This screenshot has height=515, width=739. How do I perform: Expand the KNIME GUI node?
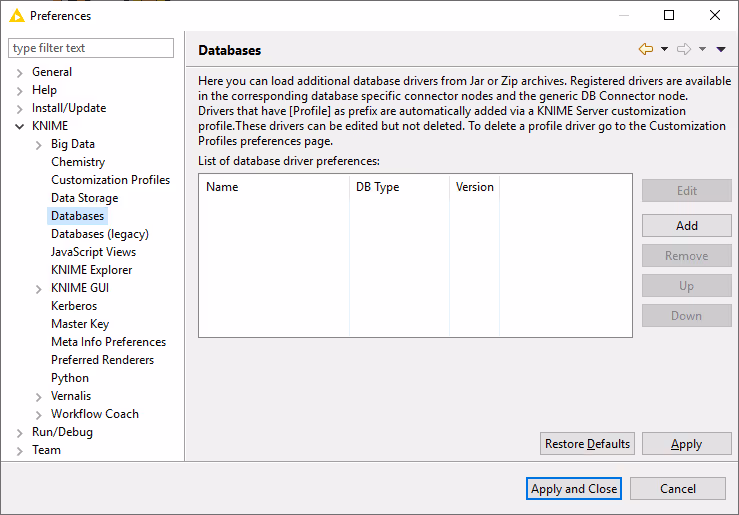pos(38,289)
